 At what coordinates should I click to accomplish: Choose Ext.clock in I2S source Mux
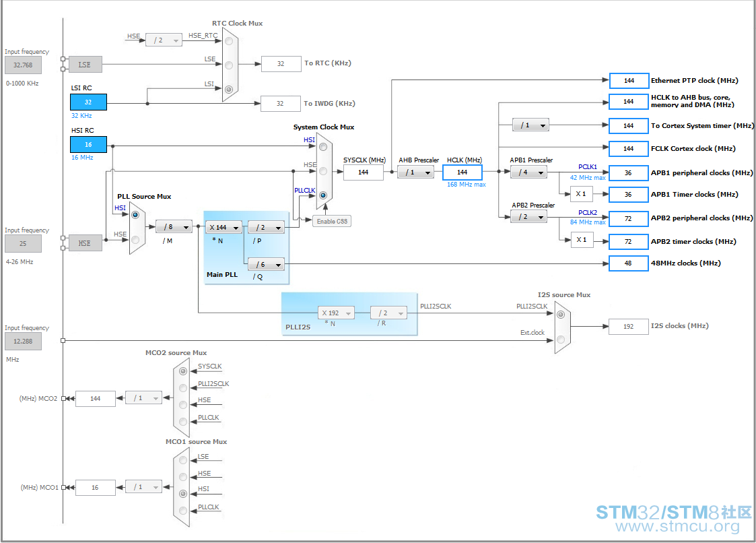point(561,340)
